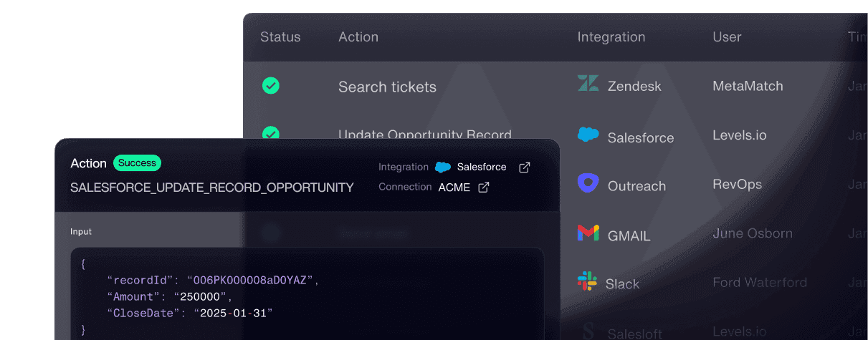Click the SALESFORCE_UPDATE_RECORD_OPPORTUNITY action title
868x340 pixels.
click(212, 188)
